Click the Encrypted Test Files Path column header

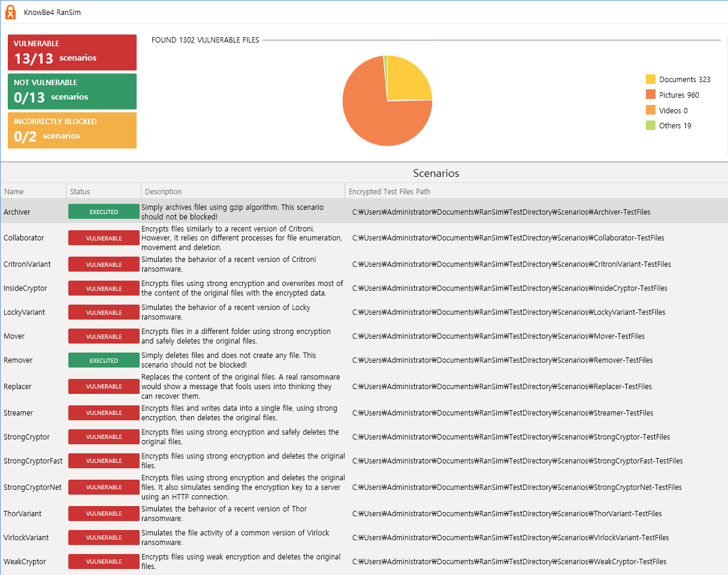pos(536,191)
